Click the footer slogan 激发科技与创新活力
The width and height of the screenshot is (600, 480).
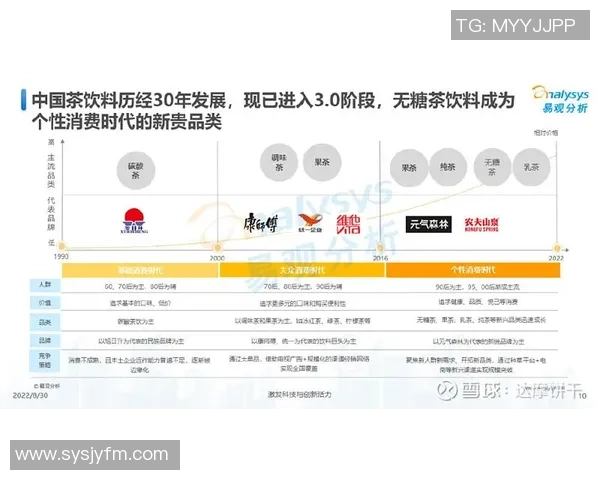coord(300,394)
